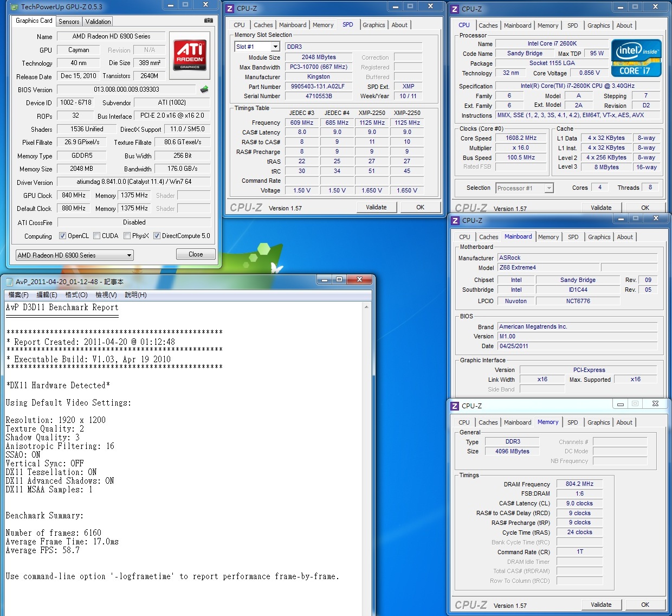Open Notepad 編輯(E) menu
Screen dimensions: 672x616
[x=47, y=295]
